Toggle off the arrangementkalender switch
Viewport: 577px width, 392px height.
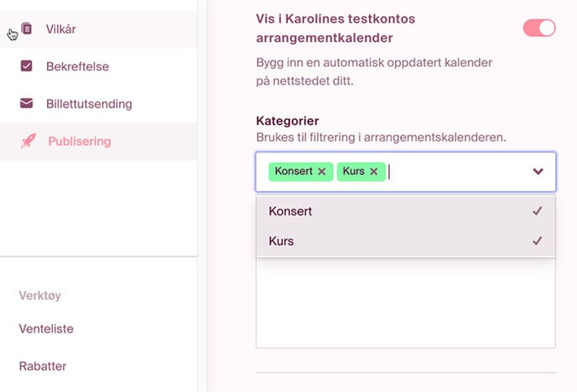[538, 28]
